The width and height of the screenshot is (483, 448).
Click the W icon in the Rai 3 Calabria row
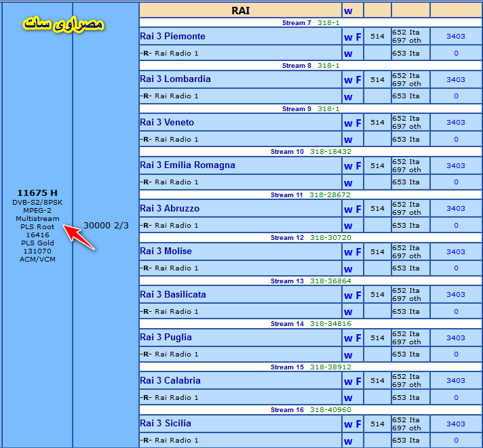(348, 382)
